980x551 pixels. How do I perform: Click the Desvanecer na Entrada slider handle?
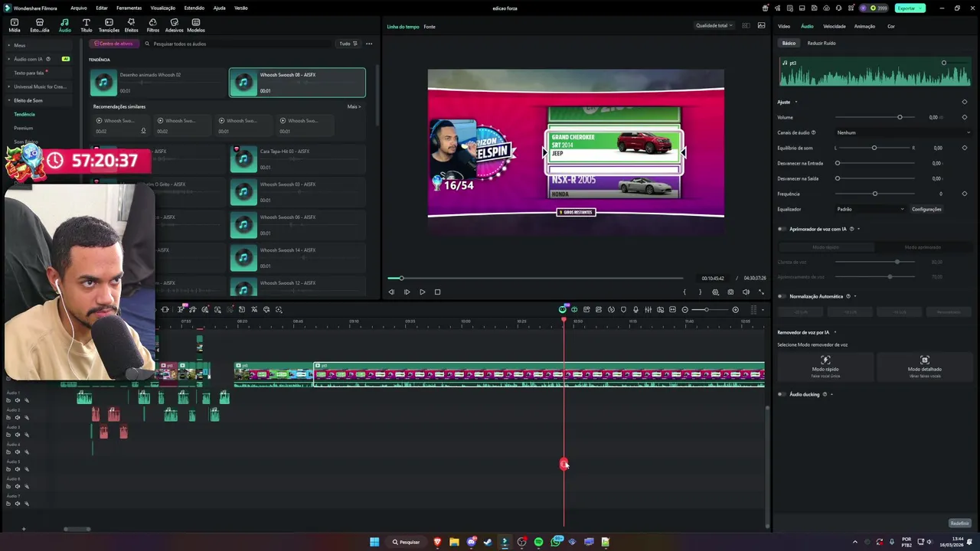(838, 163)
